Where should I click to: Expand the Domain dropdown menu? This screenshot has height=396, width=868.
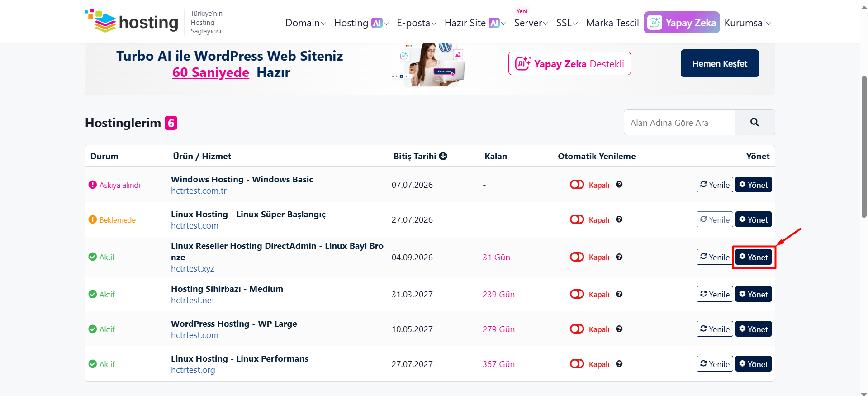click(306, 23)
